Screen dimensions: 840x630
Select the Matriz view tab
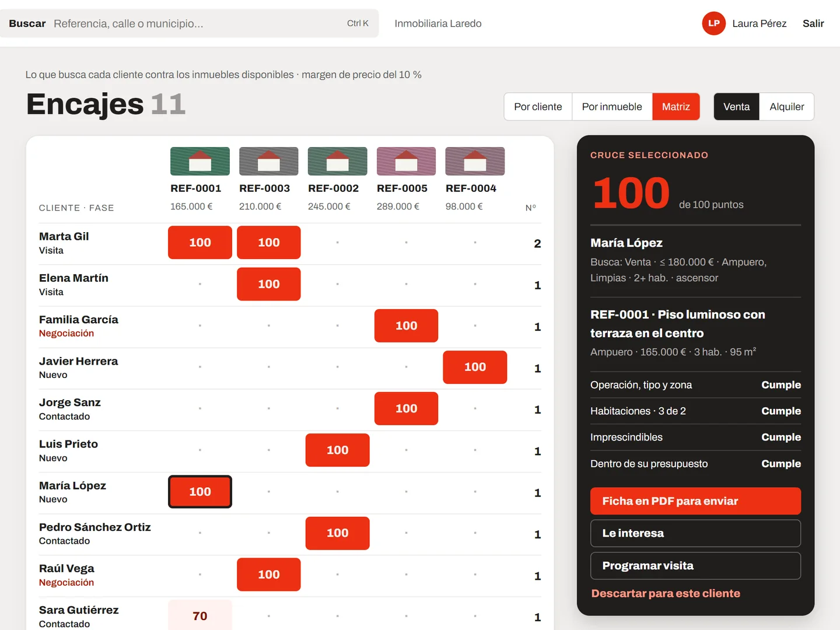pos(675,107)
